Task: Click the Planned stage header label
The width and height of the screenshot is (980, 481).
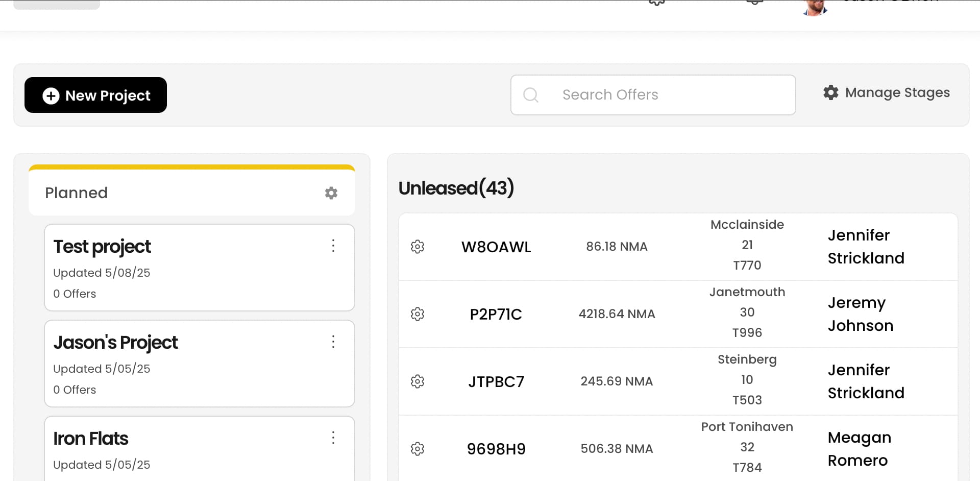Action: 77,193
